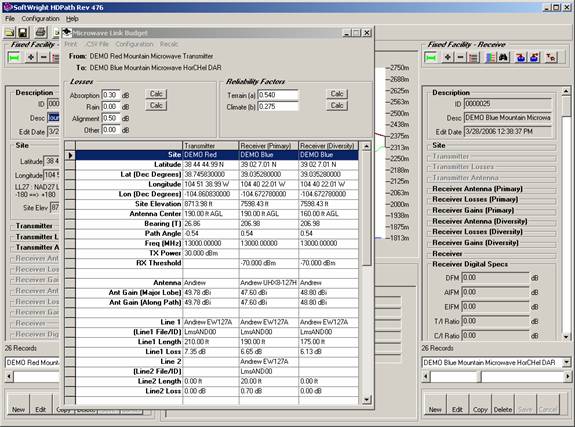Click the TX Power 30.000 dBm cell
575x427 pixels.
point(210,253)
